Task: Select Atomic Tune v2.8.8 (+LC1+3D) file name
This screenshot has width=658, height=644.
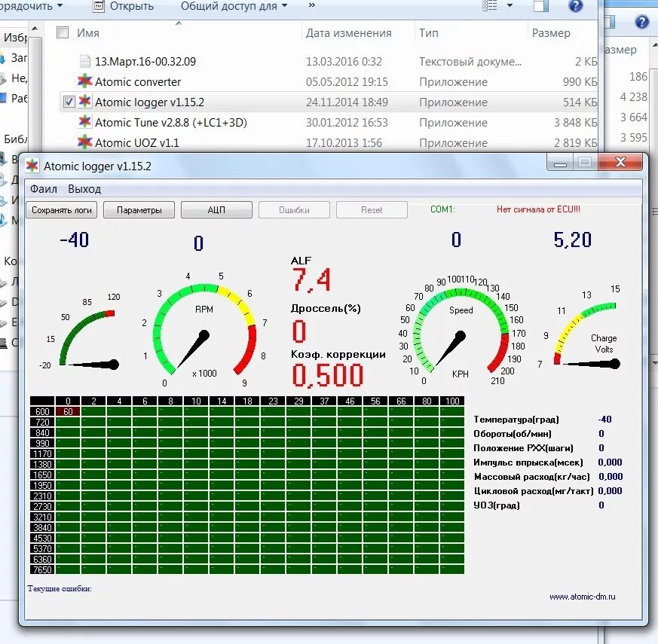Action: [171, 123]
